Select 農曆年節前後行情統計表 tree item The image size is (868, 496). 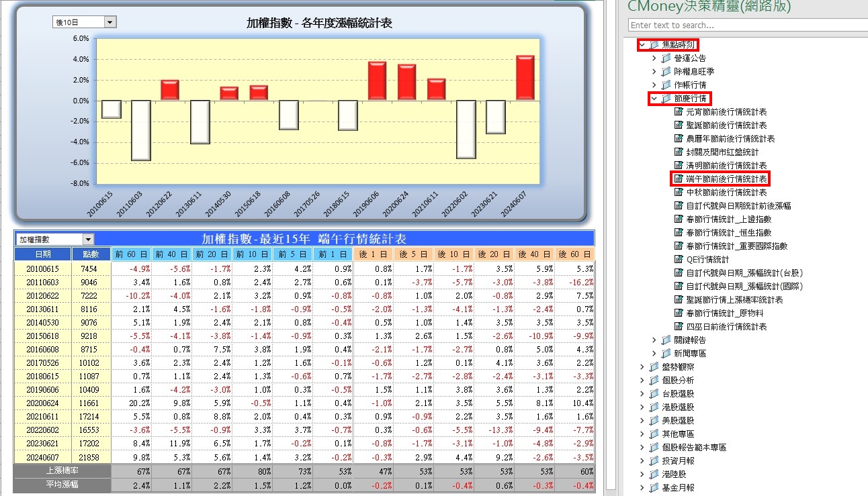pyautogui.click(x=730, y=139)
